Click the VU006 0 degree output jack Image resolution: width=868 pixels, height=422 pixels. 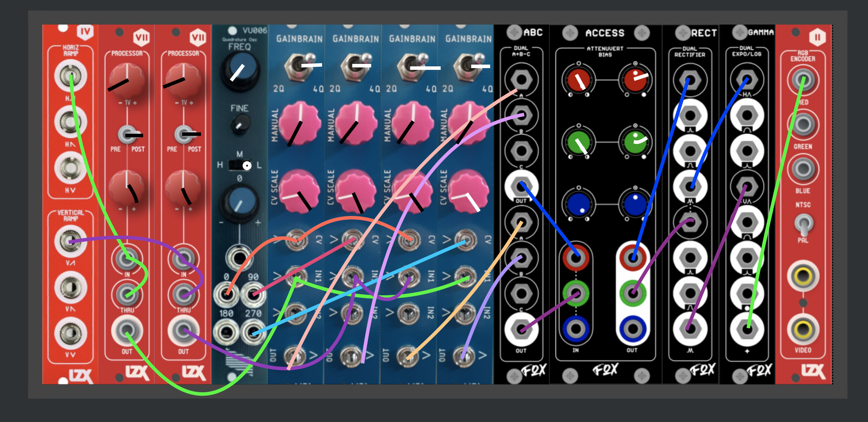(227, 294)
